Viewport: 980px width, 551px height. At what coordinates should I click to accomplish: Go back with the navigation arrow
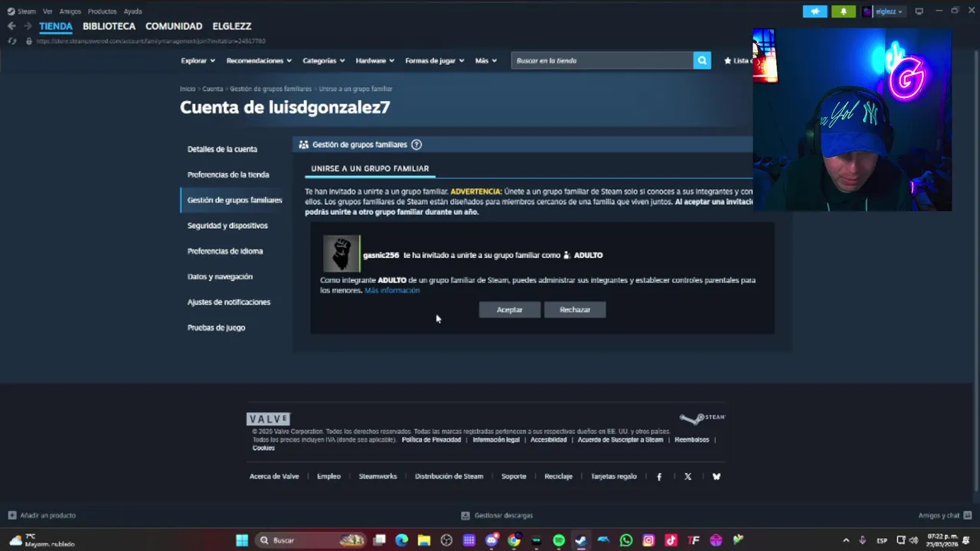coord(11,26)
